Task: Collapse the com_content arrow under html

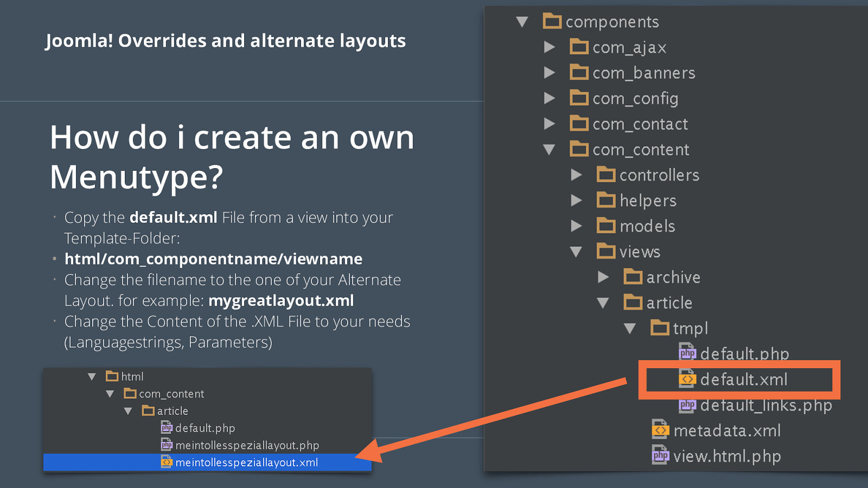Action: 110,394
